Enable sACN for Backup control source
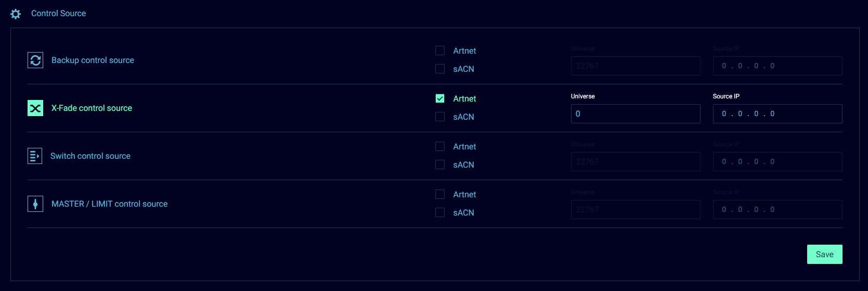Screen dimensions: 868x291 pyautogui.click(x=440, y=69)
